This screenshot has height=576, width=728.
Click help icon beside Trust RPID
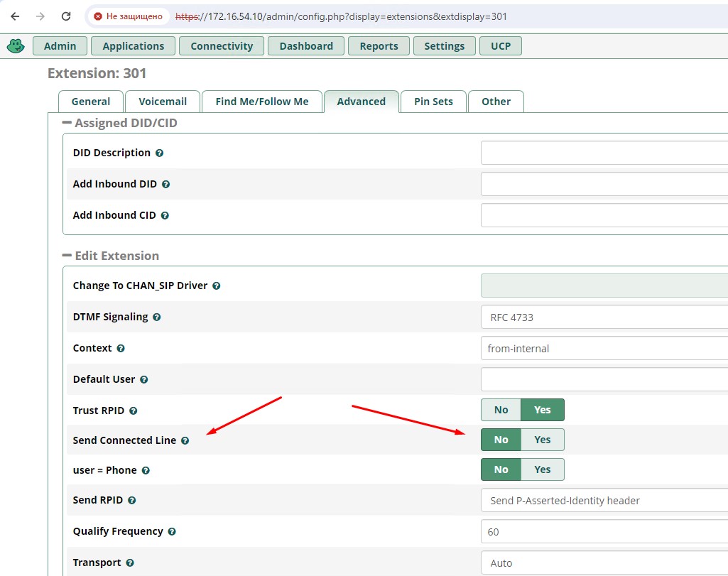[133, 411]
